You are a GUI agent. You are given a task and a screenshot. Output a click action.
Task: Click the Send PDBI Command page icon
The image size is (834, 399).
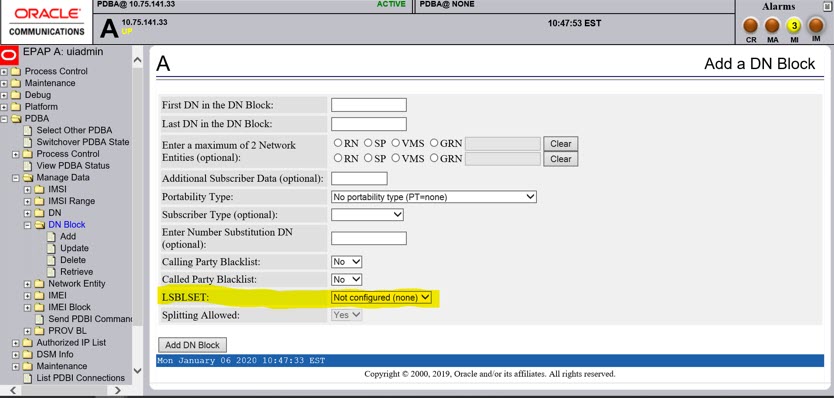pos(39,319)
